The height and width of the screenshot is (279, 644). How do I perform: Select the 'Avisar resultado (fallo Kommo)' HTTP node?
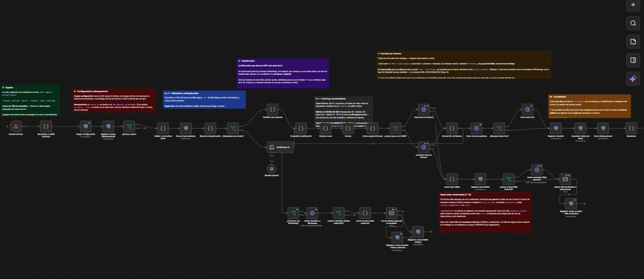click(x=537, y=170)
